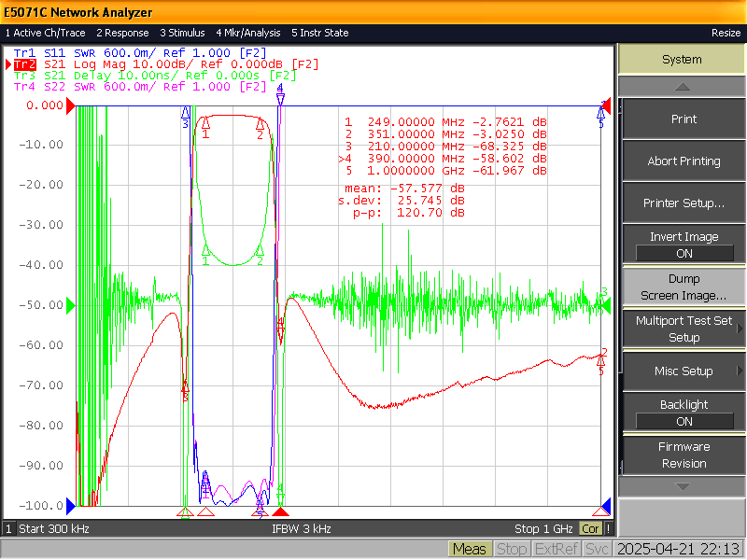This screenshot has width=747, height=560.
Task: Open the 3 Stimulus menu
Action: pyautogui.click(x=182, y=33)
